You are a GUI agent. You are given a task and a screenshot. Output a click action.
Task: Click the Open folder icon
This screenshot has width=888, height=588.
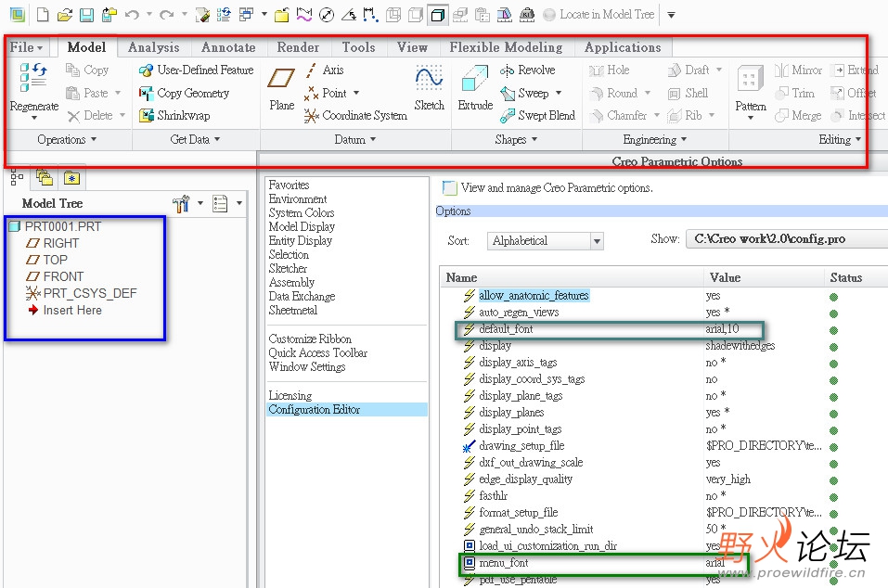tap(65, 15)
